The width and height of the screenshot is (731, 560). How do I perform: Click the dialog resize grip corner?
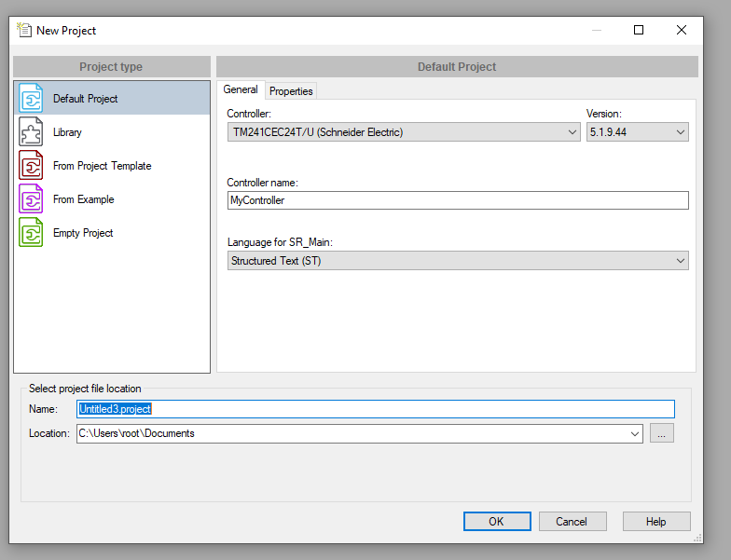(697, 539)
